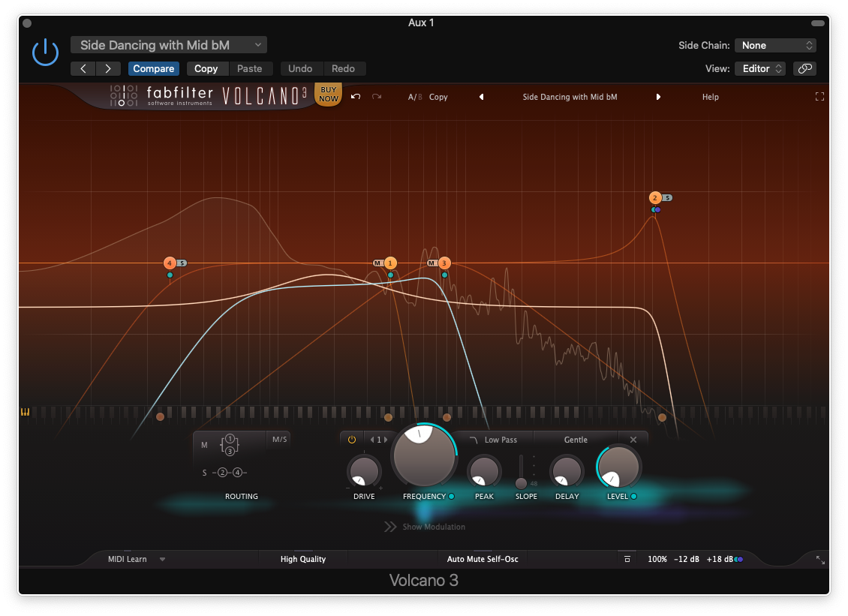Click the sidechain link icon
848x616 pixels.
(x=804, y=68)
